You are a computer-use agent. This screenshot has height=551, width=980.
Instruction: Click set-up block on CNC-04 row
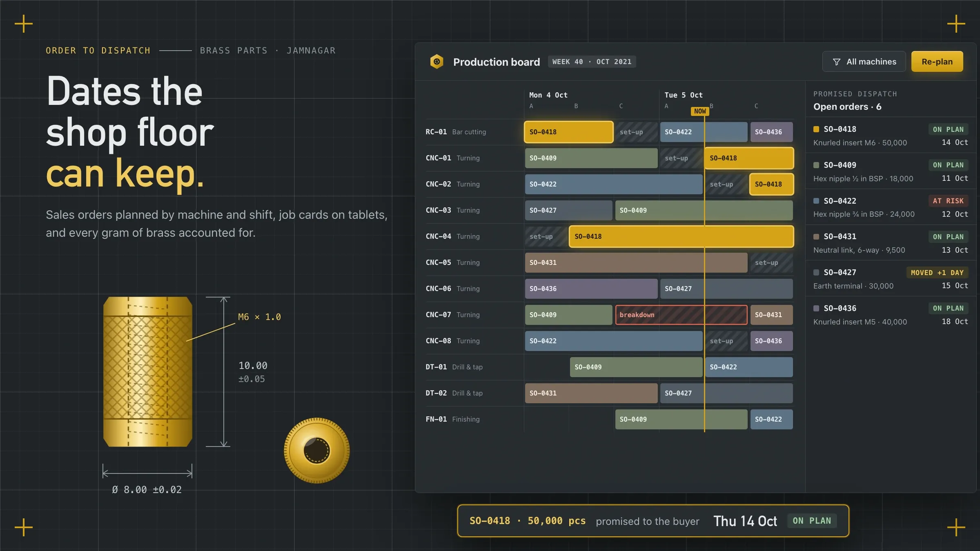point(546,236)
